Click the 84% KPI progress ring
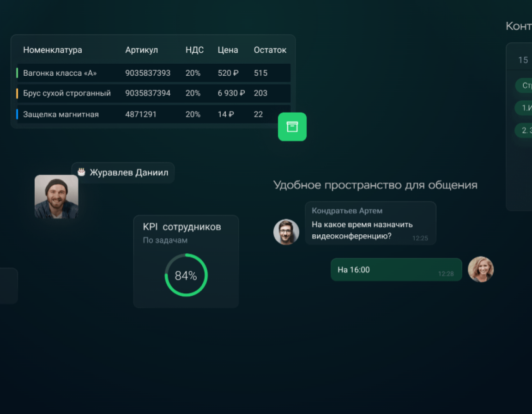 pos(186,275)
